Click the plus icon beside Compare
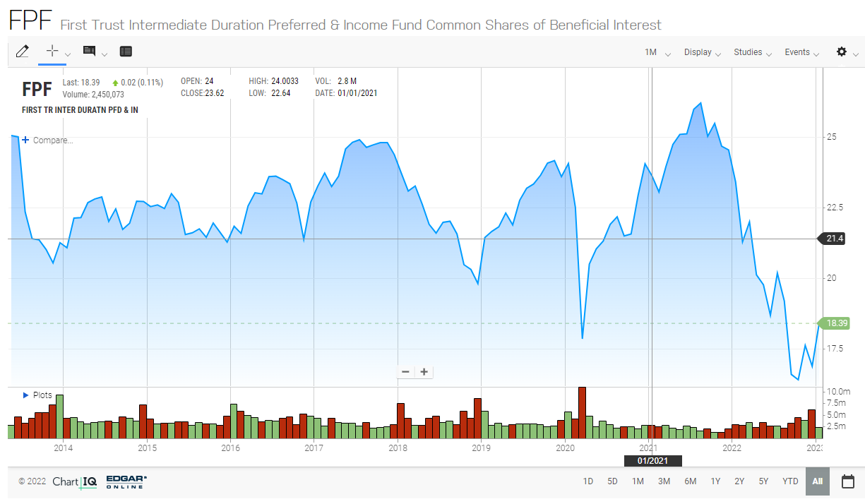 point(25,140)
